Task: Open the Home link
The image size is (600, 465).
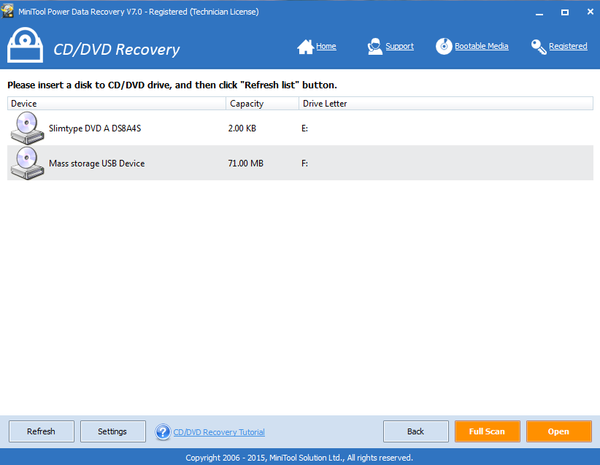Action: [x=326, y=46]
